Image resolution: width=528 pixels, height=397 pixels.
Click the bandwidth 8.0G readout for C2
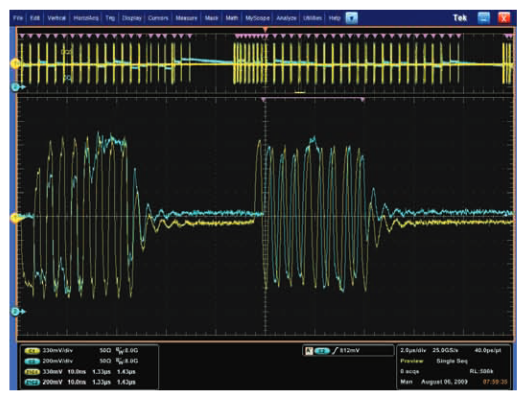coord(127,361)
